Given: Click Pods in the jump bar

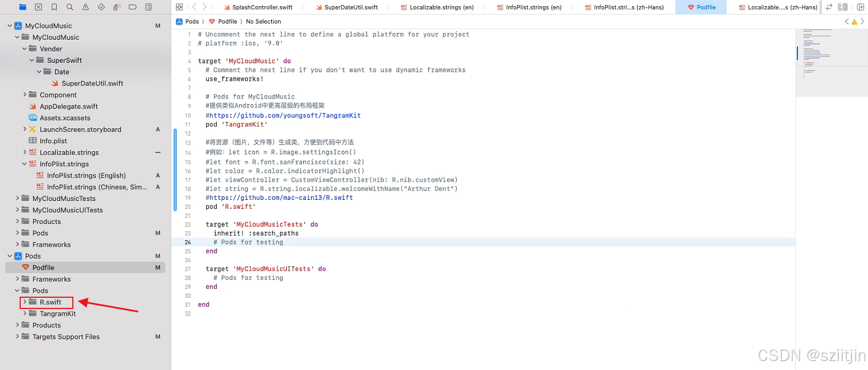Looking at the screenshot, I should (187, 22).
